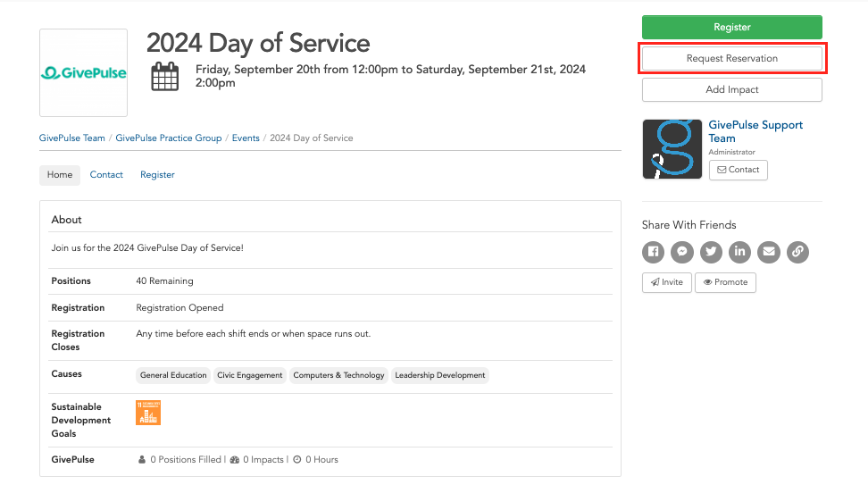Share event on Twitter icon

(711, 252)
